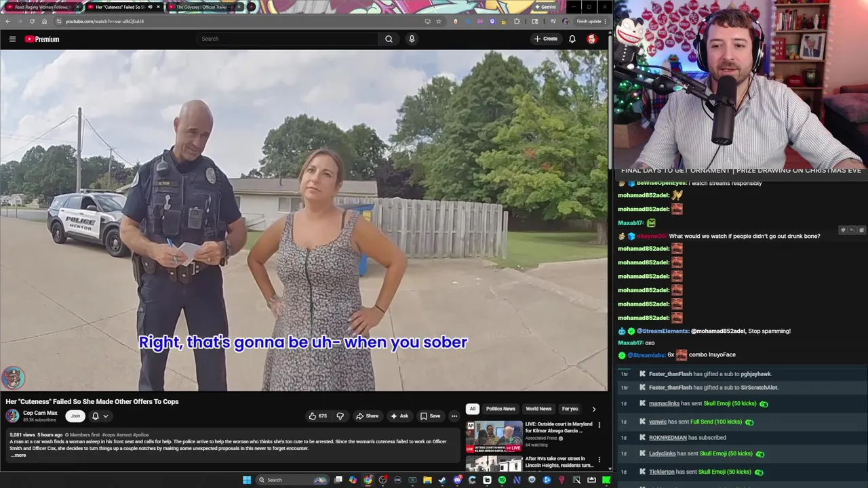Open the After RVs take over street video

[x=559, y=462]
